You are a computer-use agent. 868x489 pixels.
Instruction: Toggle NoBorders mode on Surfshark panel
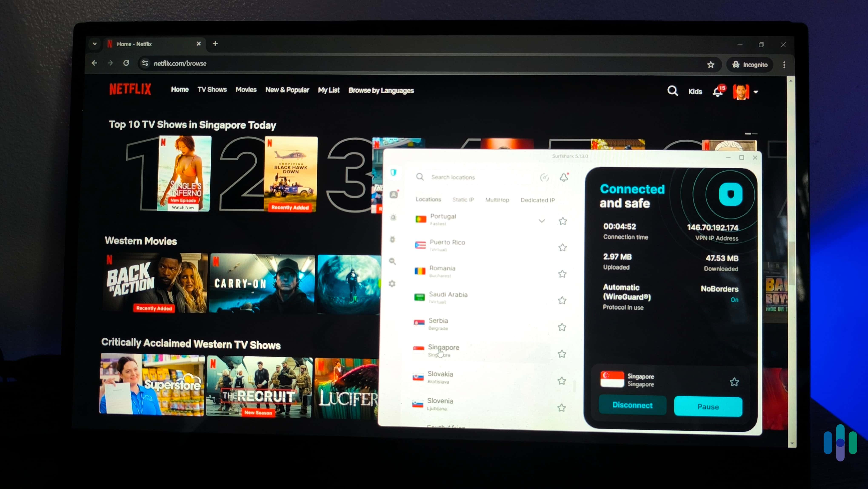click(x=734, y=299)
